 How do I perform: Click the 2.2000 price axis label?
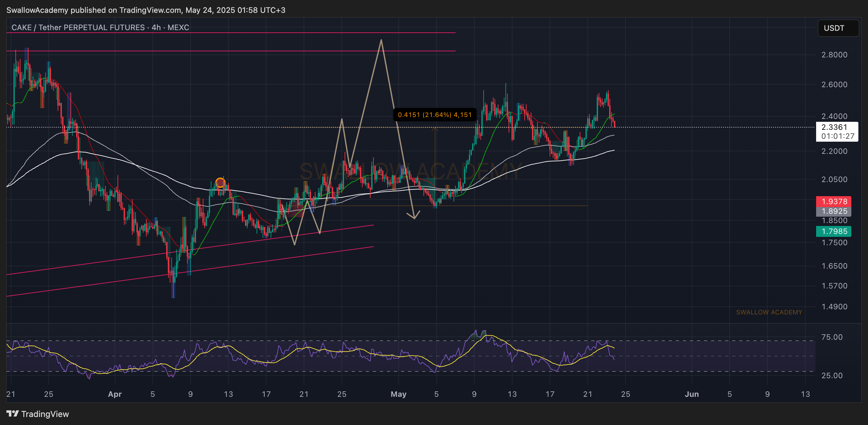pos(834,151)
